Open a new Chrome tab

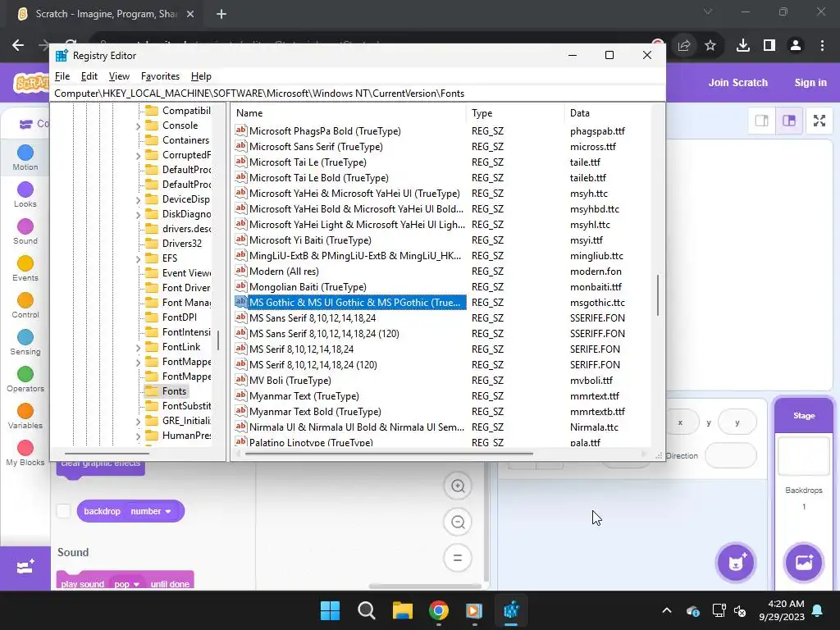click(221, 14)
